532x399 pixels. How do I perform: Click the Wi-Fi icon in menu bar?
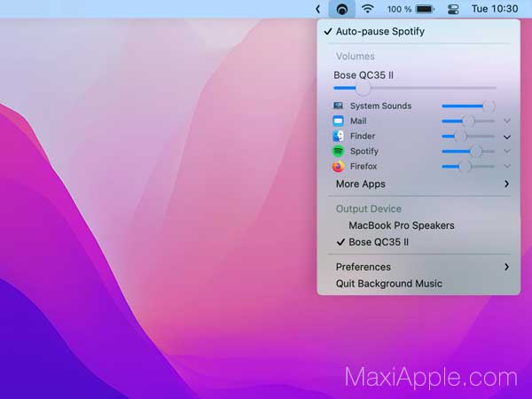368,9
